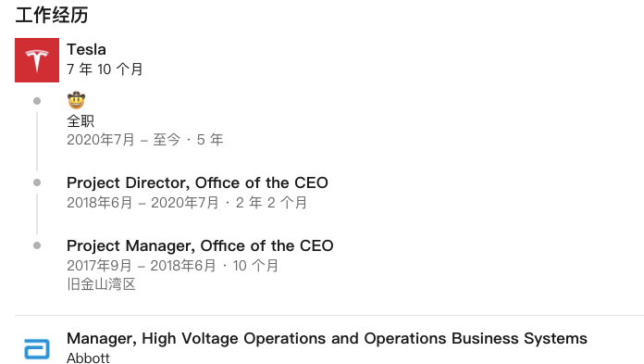Select the timeline dot beside Project Director

point(37,182)
